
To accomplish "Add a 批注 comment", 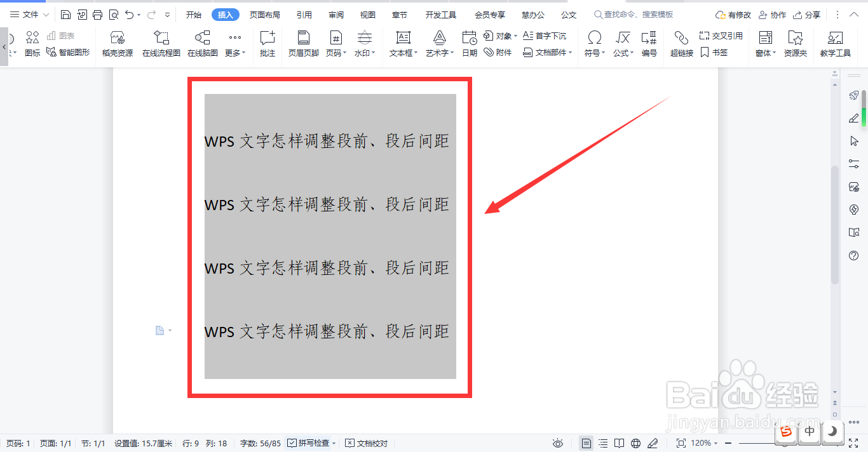I will [268, 44].
